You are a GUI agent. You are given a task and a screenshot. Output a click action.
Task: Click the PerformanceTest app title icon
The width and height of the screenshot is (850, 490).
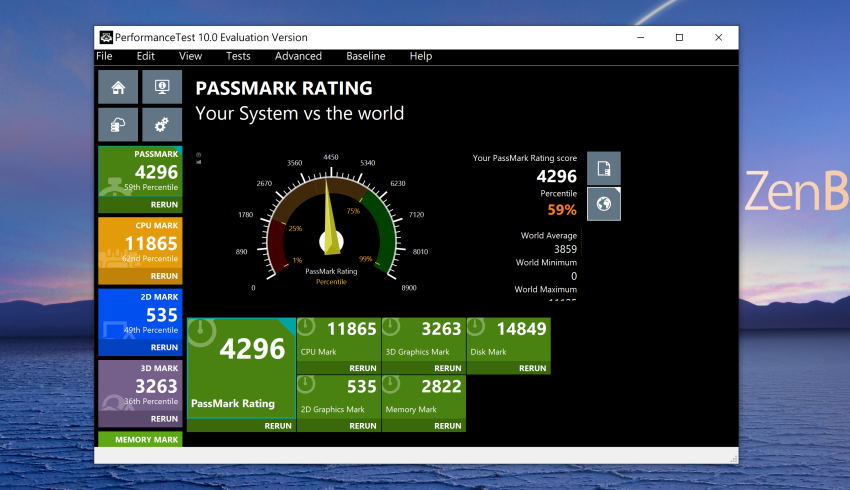pos(106,37)
